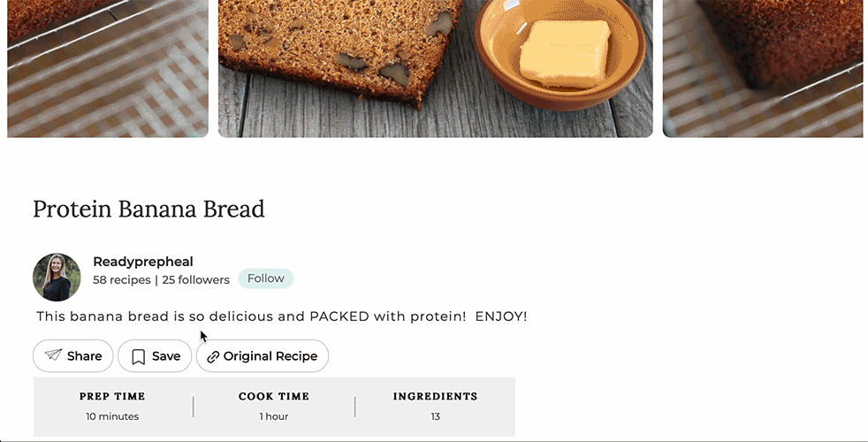Toggle Follow for Readyprepheal
This screenshot has height=442, width=868.
(265, 278)
